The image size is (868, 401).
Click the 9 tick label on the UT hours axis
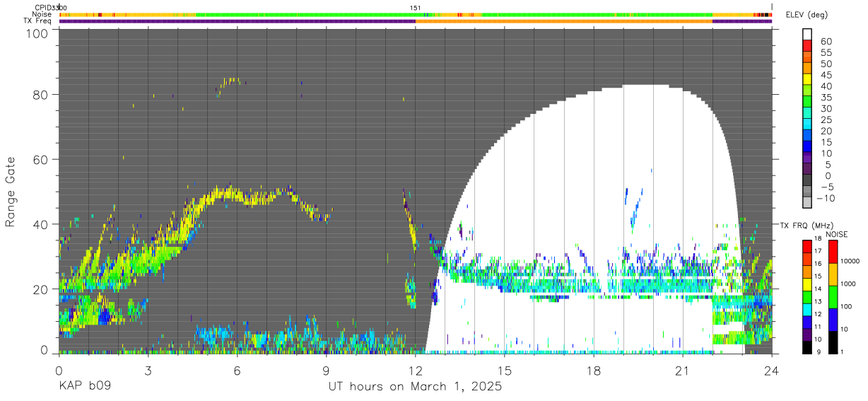[x=326, y=370]
